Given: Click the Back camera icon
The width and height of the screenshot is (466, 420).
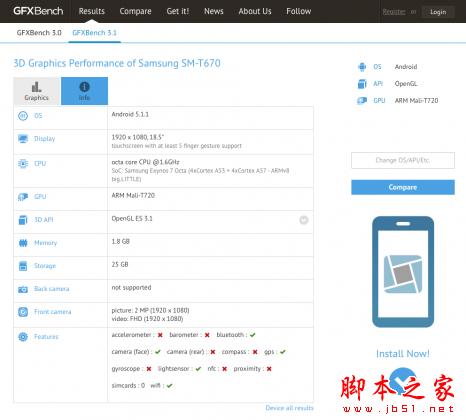Looking at the screenshot, I should (23, 289).
